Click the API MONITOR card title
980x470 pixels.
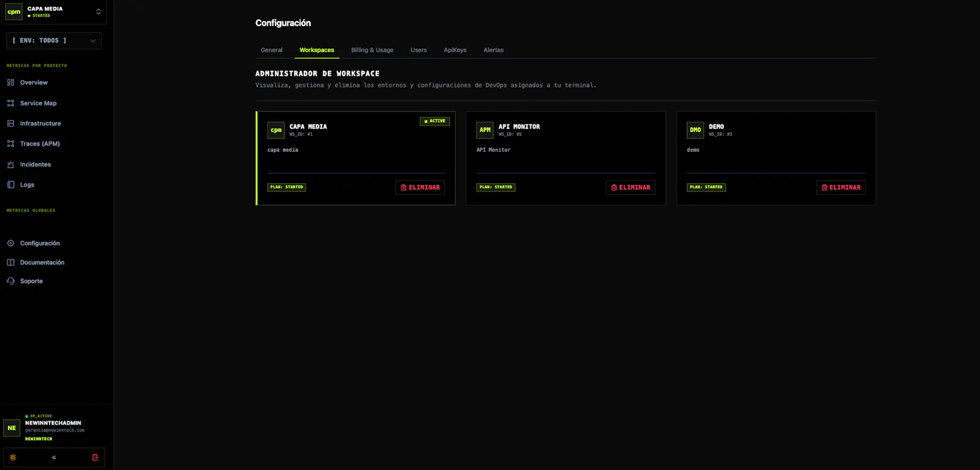[519, 127]
